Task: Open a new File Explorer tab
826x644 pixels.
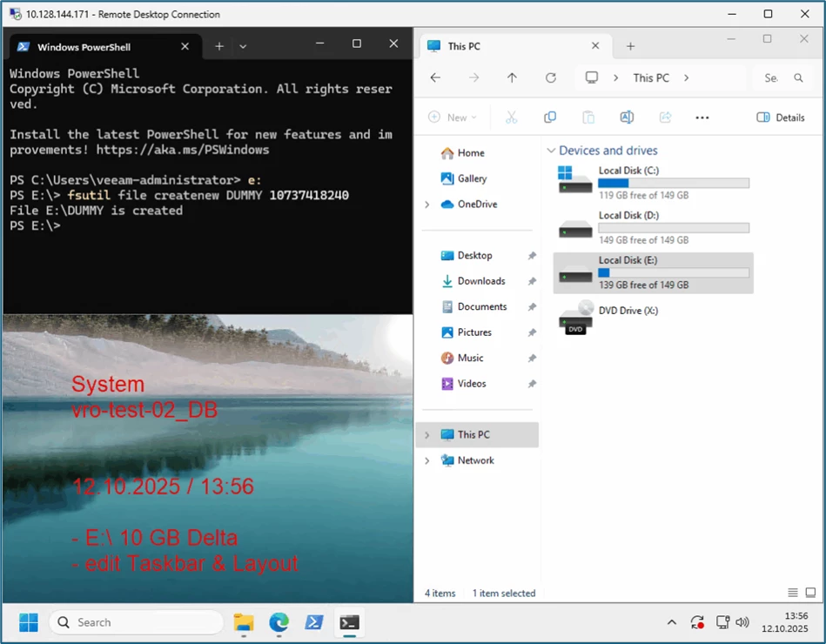Action: pyautogui.click(x=630, y=46)
